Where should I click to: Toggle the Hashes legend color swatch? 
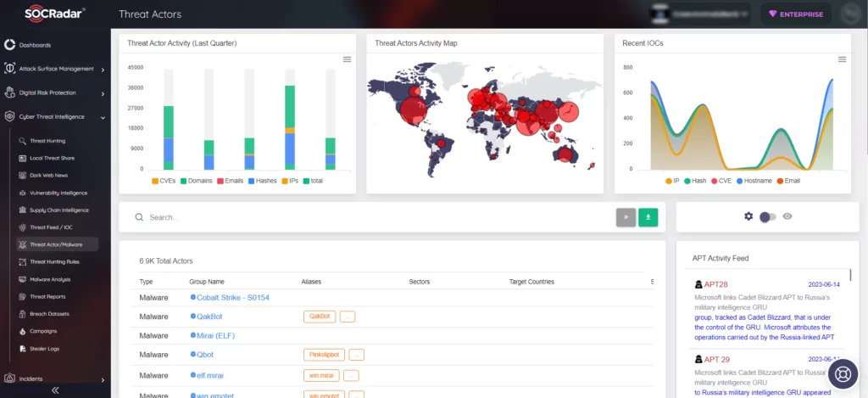(x=251, y=181)
